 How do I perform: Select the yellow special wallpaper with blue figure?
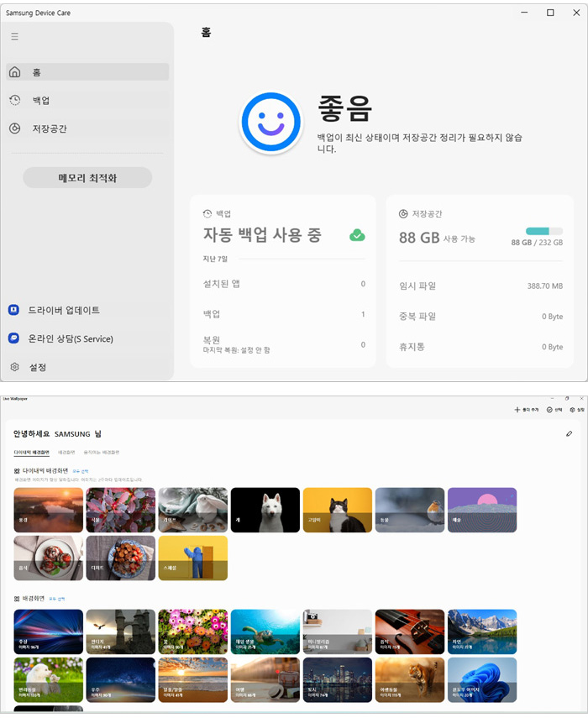coord(193,558)
